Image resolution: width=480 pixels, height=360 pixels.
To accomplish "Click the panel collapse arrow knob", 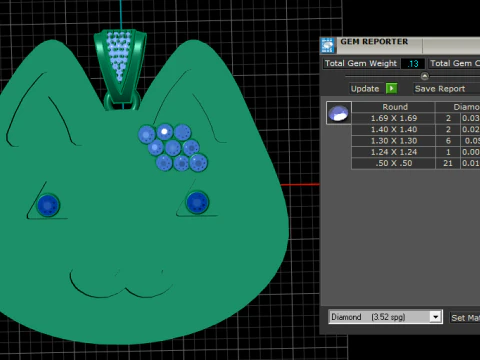I will [x=424, y=76].
